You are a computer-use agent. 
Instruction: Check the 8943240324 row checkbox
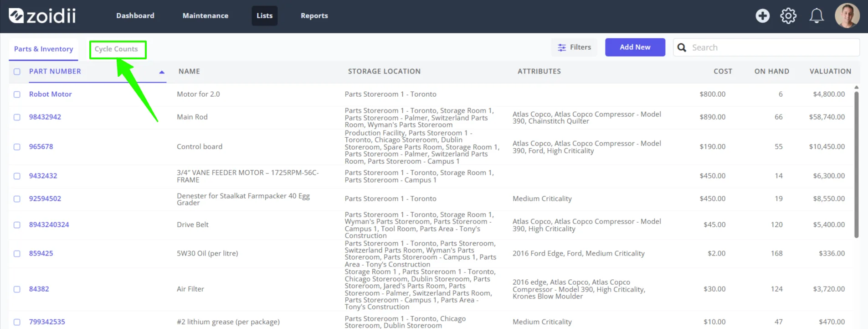pos(17,225)
